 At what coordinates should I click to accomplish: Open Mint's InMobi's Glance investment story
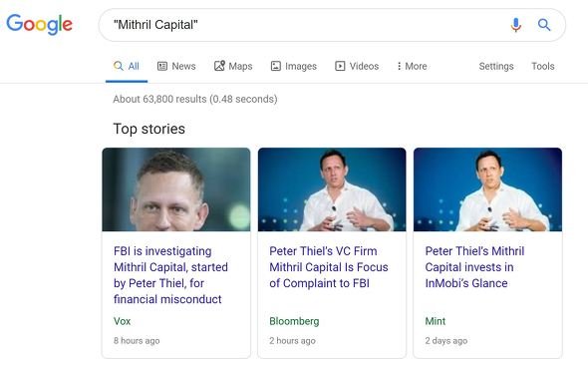474,267
